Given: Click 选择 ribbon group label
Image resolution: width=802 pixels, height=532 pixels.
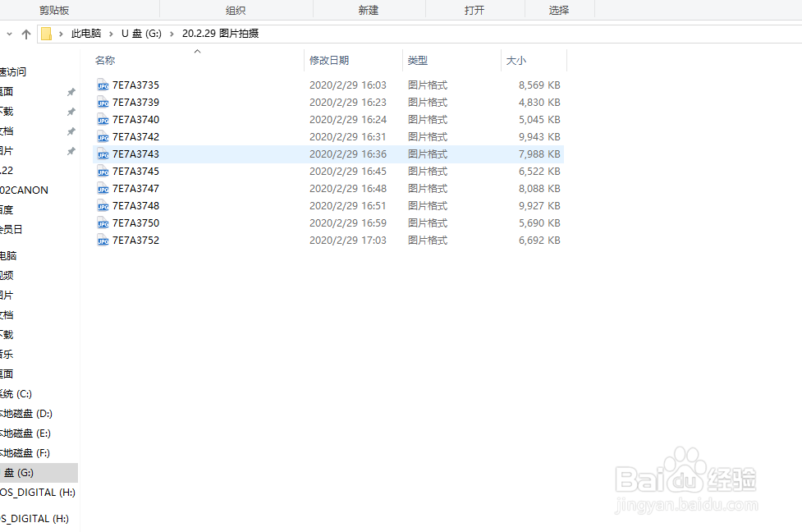Looking at the screenshot, I should (x=559, y=10).
